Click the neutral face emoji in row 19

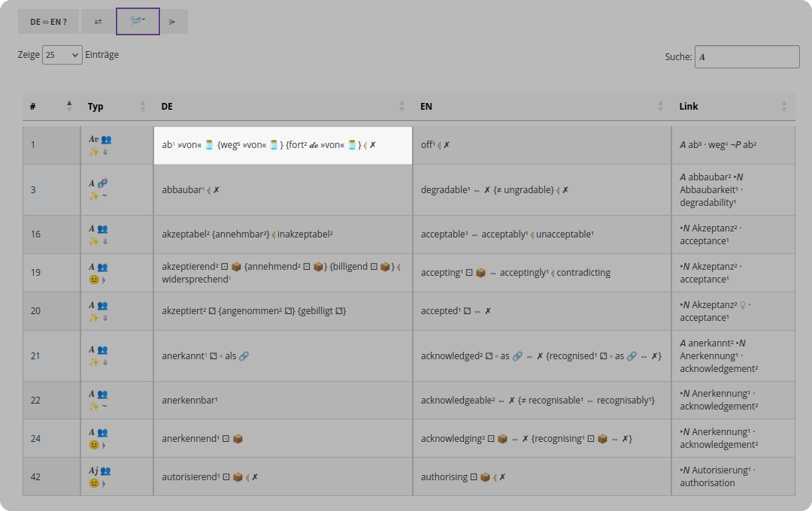94,280
